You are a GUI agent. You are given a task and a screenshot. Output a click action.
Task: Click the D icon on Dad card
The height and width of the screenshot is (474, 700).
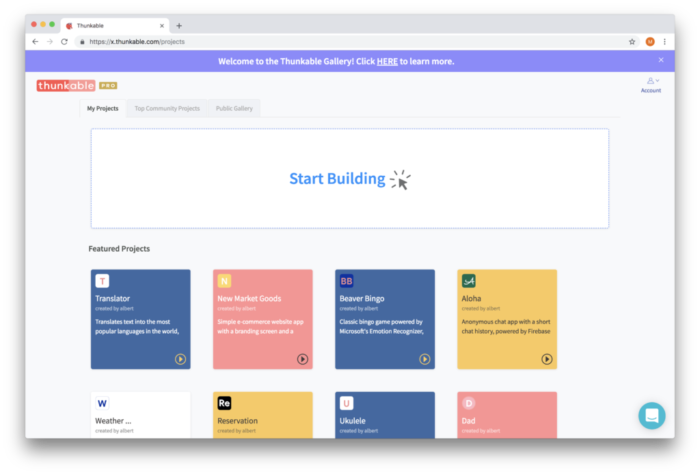[x=469, y=403]
